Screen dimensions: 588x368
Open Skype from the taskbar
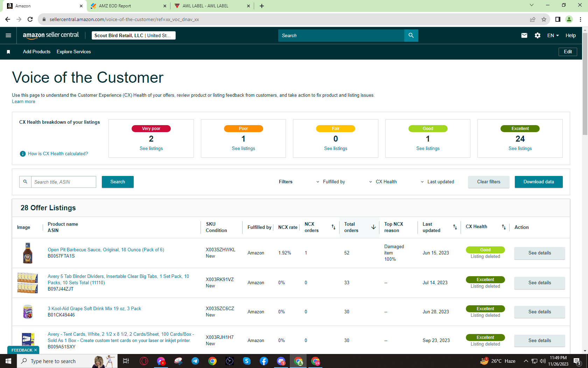tap(247, 361)
